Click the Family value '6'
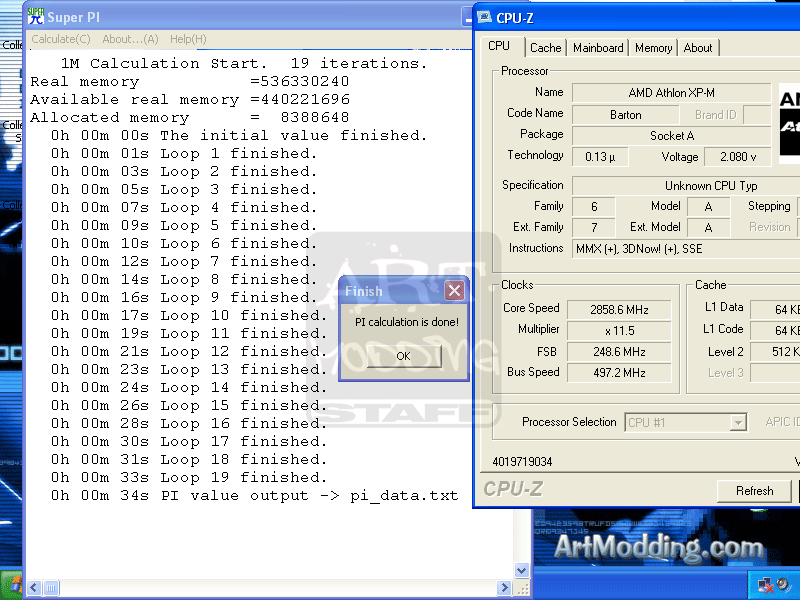 [x=594, y=207]
